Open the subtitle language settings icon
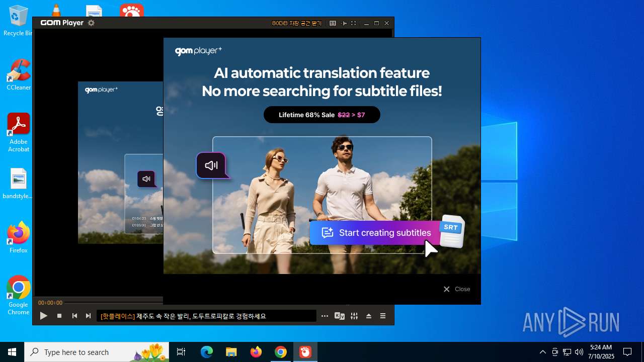This screenshot has height=362, width=644. coord(340,316)
